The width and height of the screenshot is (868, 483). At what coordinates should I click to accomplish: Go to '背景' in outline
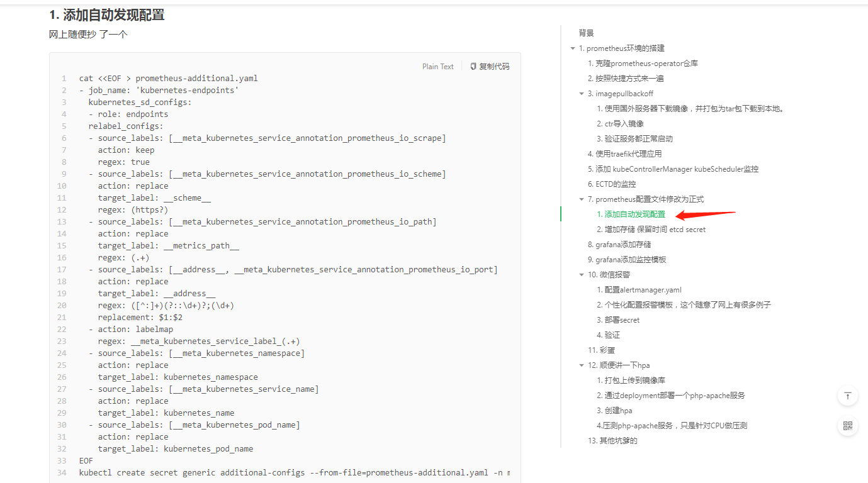coord(586,33)
